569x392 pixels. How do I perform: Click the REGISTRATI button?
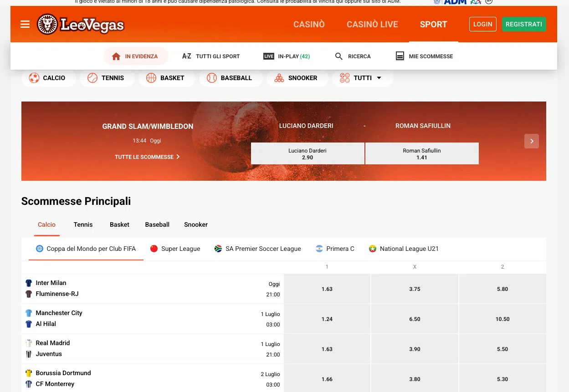click(524, 24)
